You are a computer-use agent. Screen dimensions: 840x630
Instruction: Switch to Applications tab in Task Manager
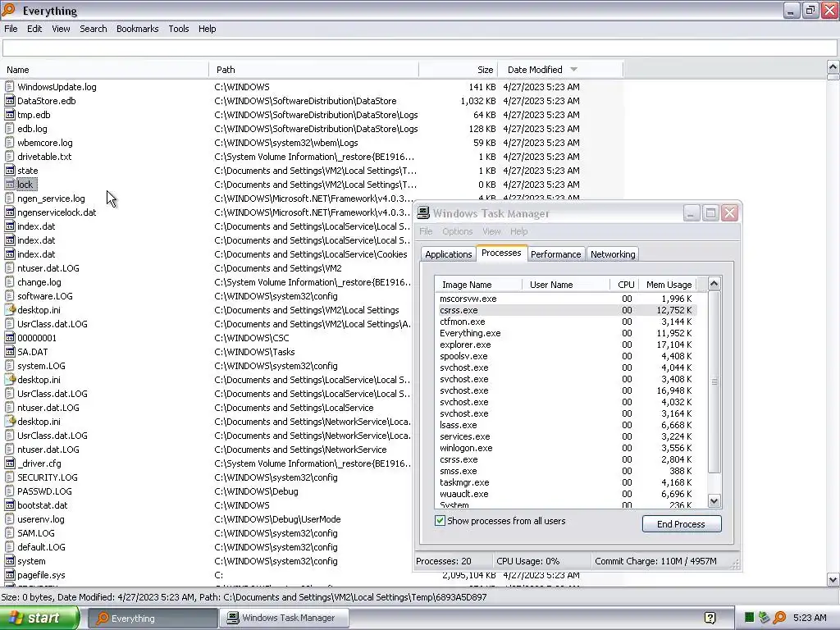[449, 254]
